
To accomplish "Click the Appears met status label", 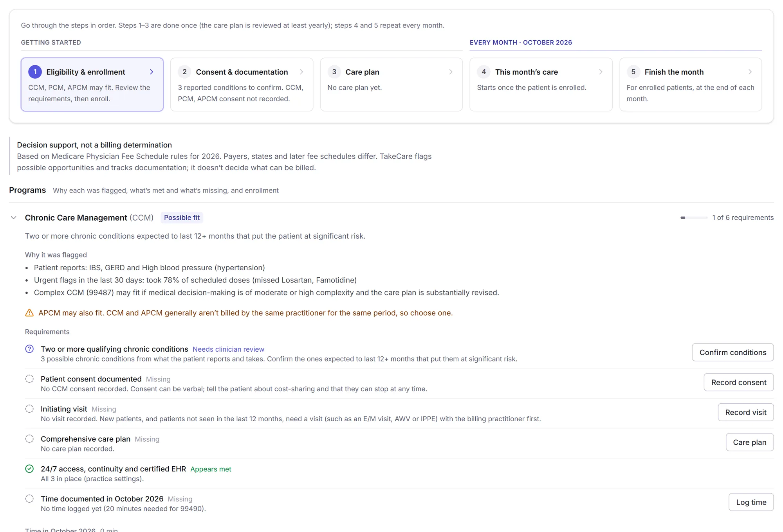I will point(211,469).
